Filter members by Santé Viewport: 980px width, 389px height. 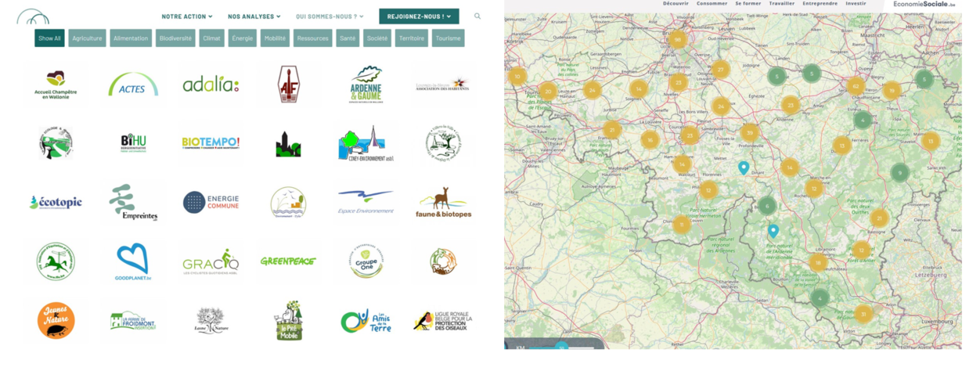point(348,38)
